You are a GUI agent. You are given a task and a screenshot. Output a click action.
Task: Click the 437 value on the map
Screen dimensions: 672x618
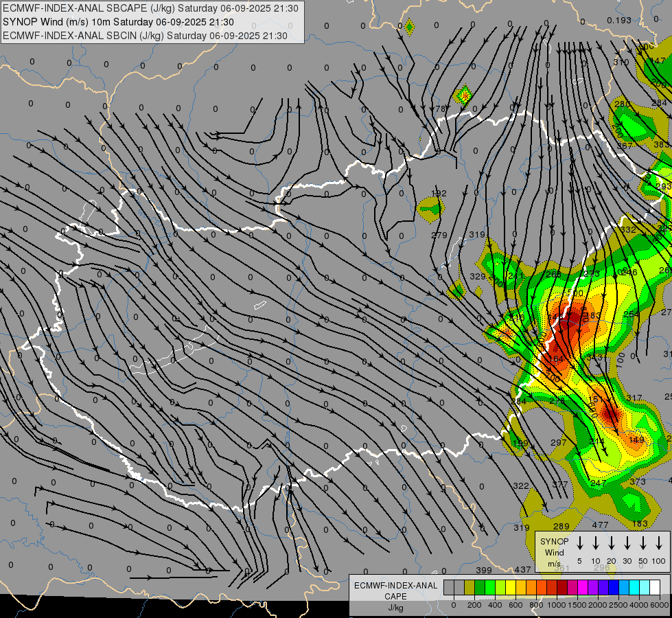point(522,569)
